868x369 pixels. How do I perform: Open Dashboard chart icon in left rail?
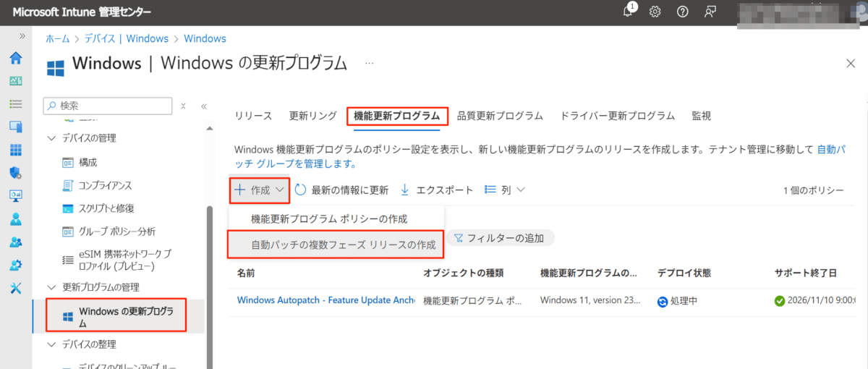click(15, 81)
